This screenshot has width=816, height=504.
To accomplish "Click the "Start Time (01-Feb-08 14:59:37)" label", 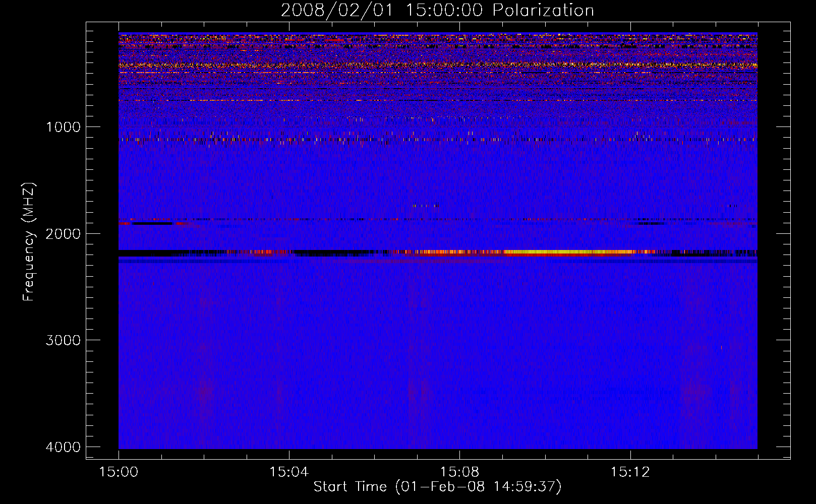I will coord(437,487).
